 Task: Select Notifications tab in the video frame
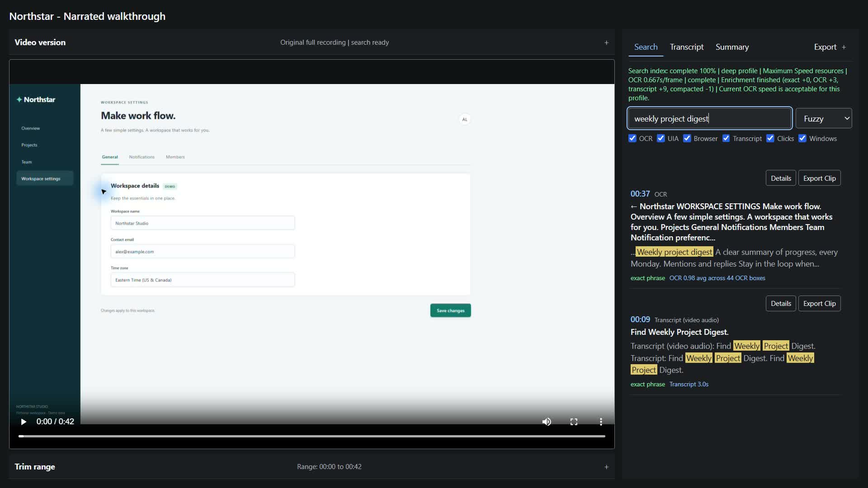coord(142,157)
